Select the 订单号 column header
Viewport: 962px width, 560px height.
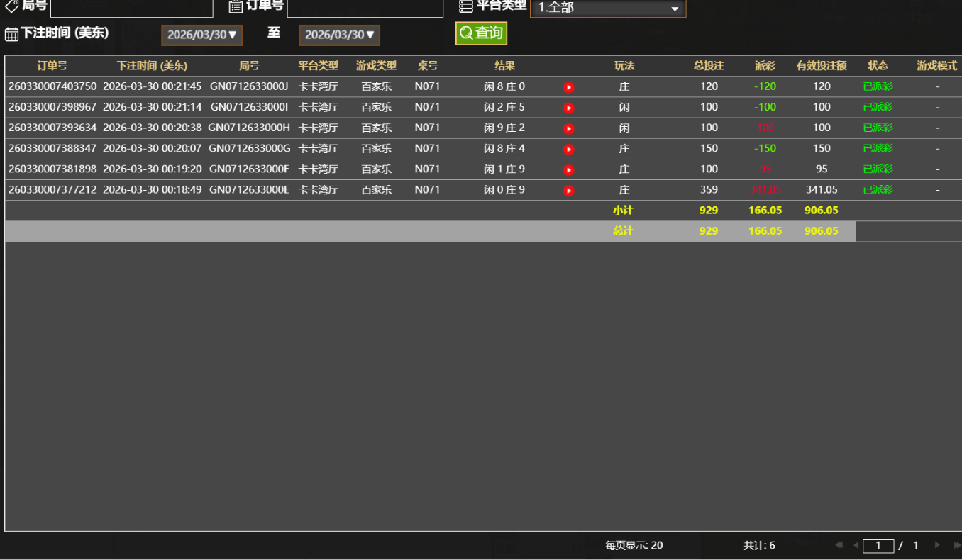coord(51,65)
